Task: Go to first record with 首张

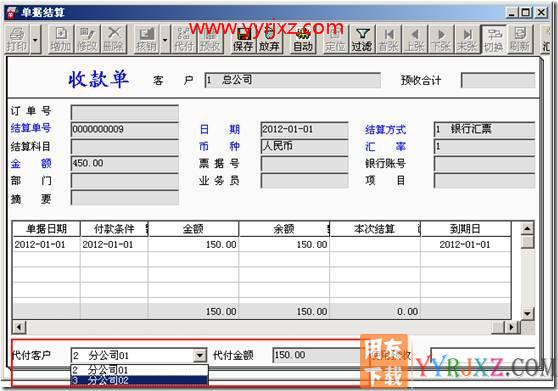Action: click(x=389, y=39)
